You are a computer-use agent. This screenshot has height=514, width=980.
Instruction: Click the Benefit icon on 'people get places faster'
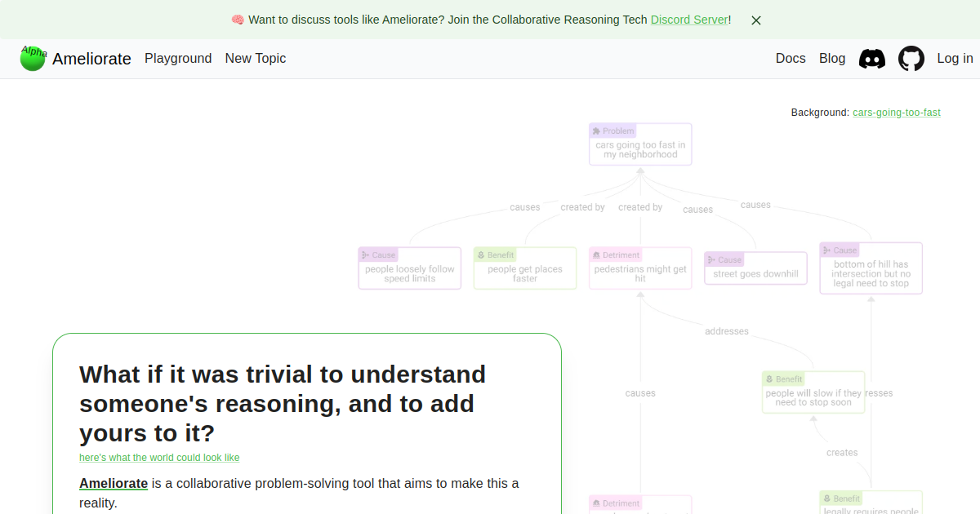point(481,255)
